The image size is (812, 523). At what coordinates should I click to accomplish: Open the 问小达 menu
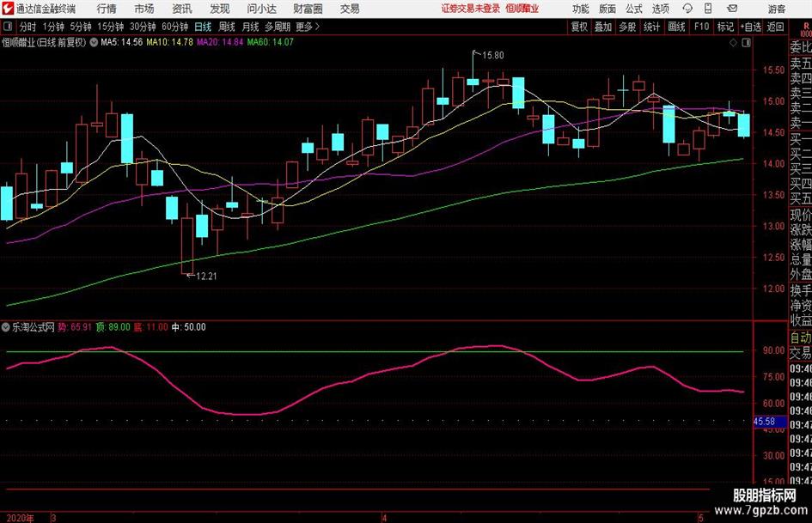click(x=261, y=9)
